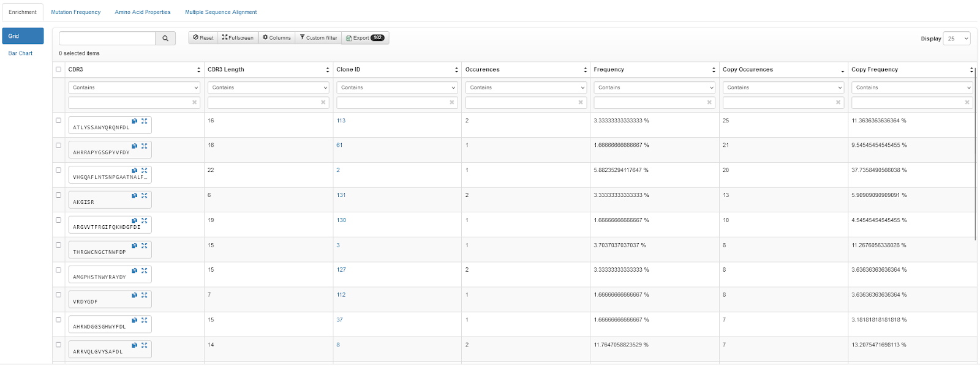This screenshot has width=980, height=366.
Task: Expand the AHRRAPYGSGPYVFDY sequence cell
Action: (145, 146)
